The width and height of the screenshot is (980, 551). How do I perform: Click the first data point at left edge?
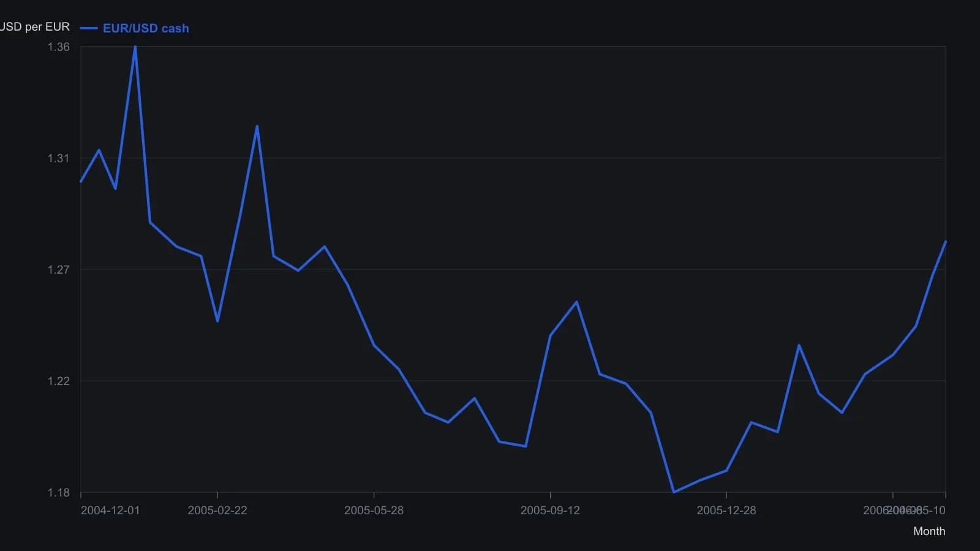tap(81, 181)
